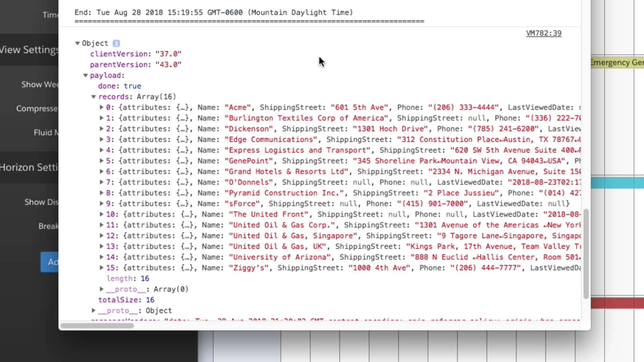Image resolution: width=644 pixels, height=362 pixels.
Task: Expand record 9 named sForce
Action: point(101,204)
